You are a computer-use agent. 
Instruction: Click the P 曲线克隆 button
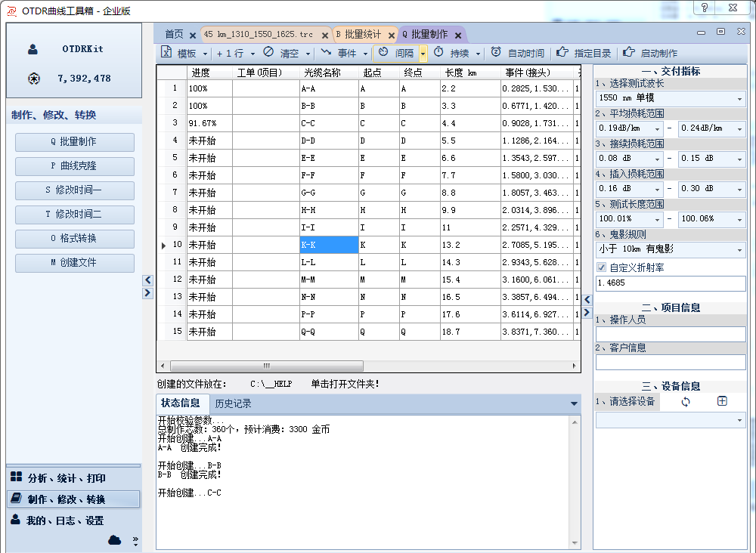74,166
